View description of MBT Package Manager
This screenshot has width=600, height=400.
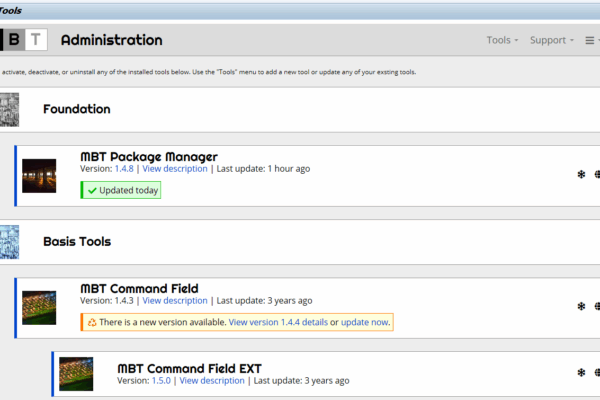pyautogui.click(x=175, y=169)
